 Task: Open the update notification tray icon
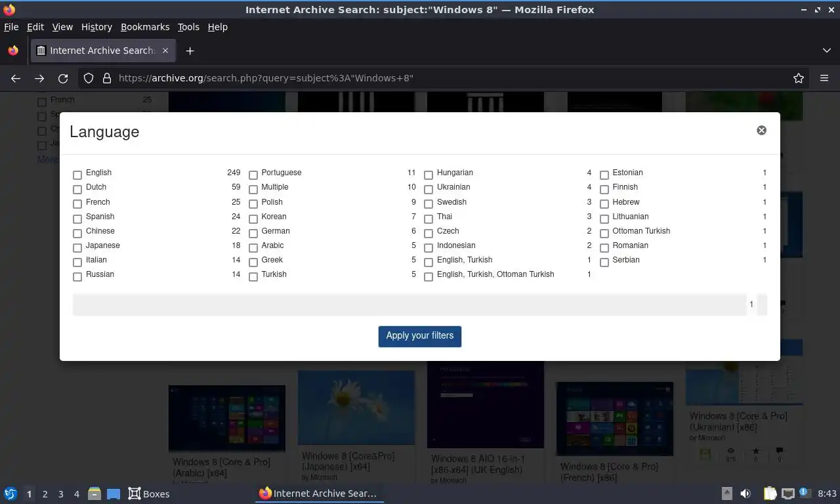805,493
